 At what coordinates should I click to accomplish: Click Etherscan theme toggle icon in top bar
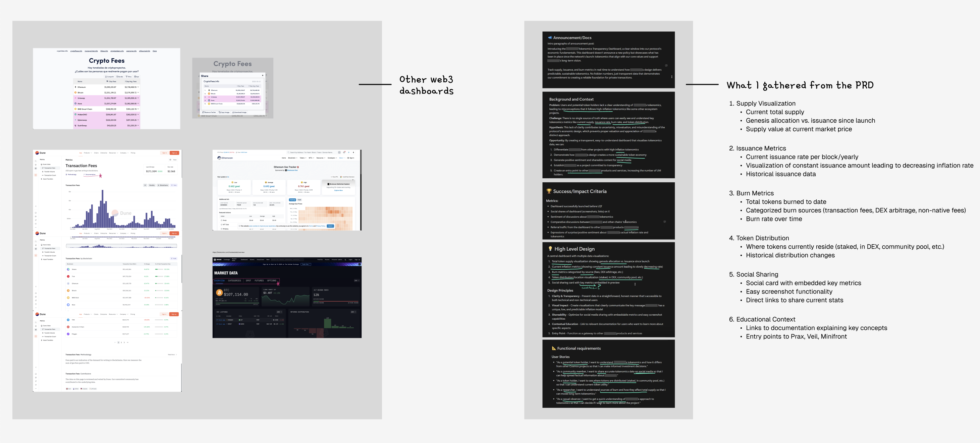[349, 152]
